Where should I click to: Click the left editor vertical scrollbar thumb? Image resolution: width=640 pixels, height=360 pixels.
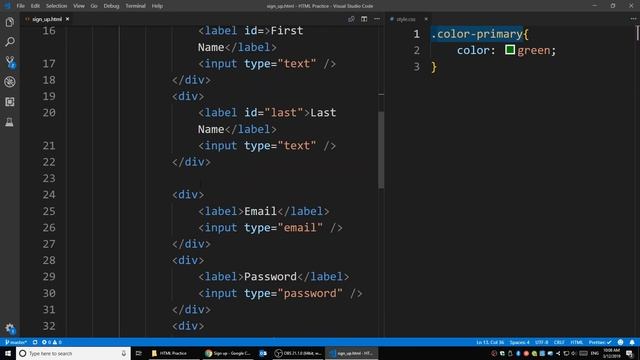point(381,149)
